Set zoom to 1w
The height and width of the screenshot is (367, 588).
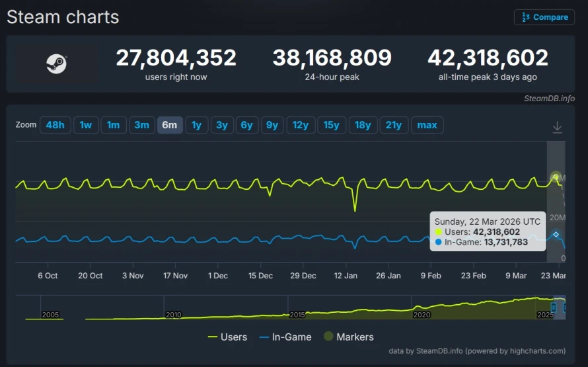[86, 125]
